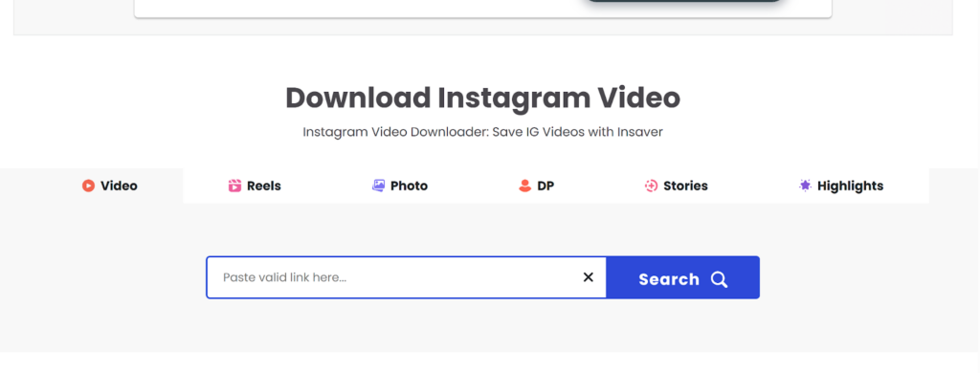Focus the Paste valid link input
Image resolution: width=980 pixels, height=373 pixels.
pos(406,277)
